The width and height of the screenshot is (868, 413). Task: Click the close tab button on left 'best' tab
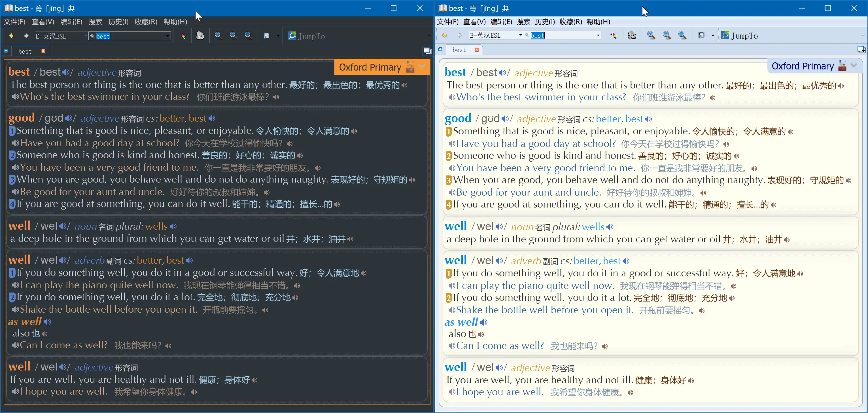coord(43,51)
